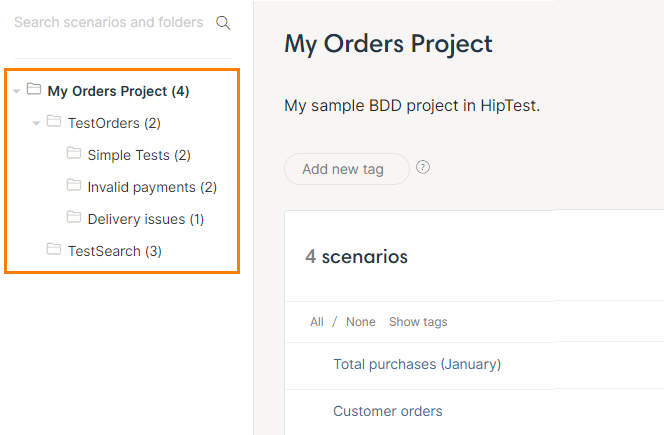Open the Invalid payments (2) folder

(x=151, y=187)
